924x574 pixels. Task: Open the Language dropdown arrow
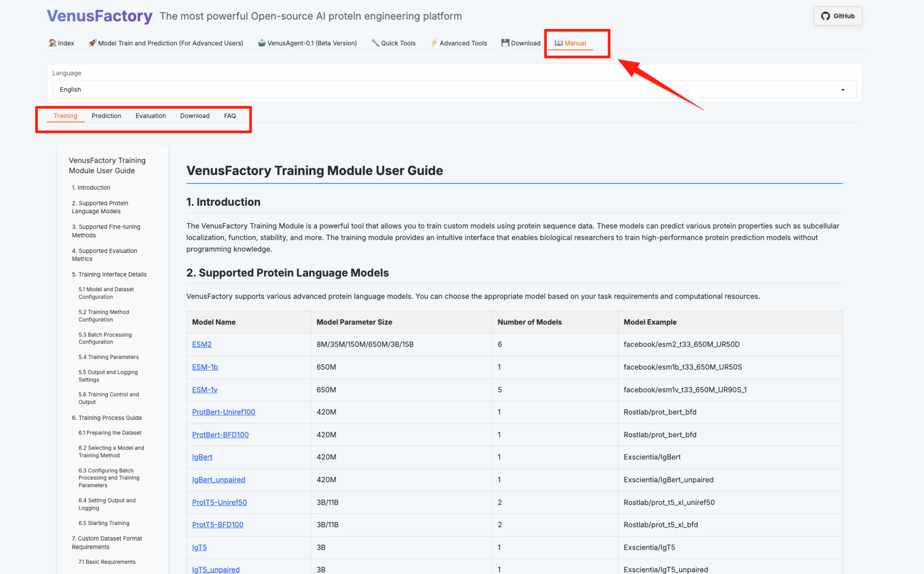[x=843, y=90]
